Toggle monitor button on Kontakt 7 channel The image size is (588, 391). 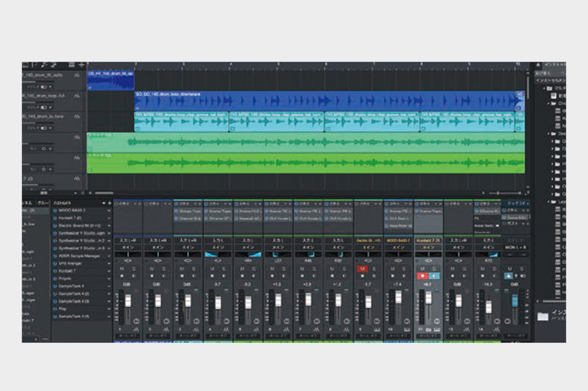coord(434,276)
